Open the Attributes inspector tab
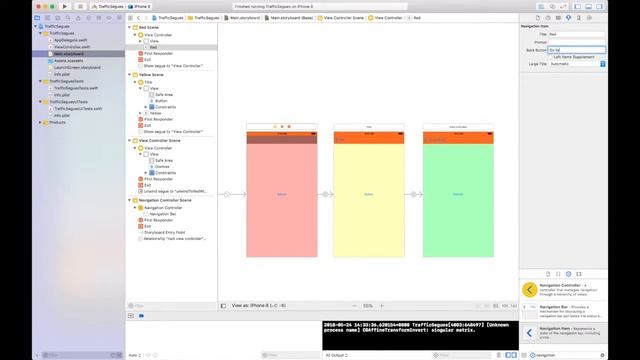Image resolution: width=640 pixels, height=360 pixels. [x=568, y=18]
